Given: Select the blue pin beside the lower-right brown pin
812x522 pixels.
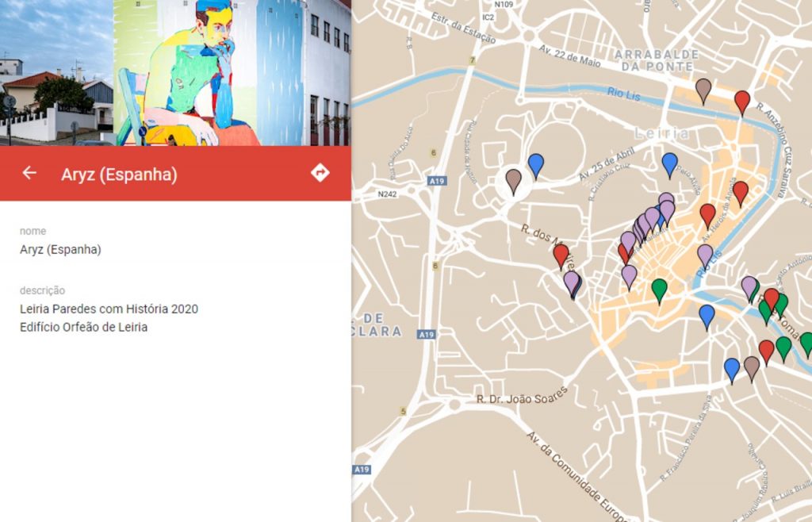Looking at the screenshot, I should pos(732,369).
